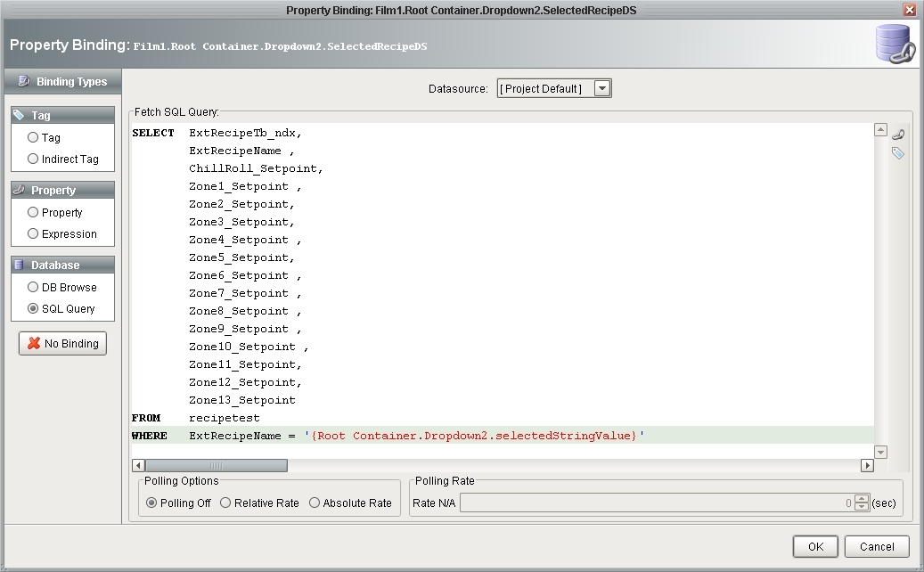
Task: Click the WHERE clause line in query
Action: click(x=503, y=436)
